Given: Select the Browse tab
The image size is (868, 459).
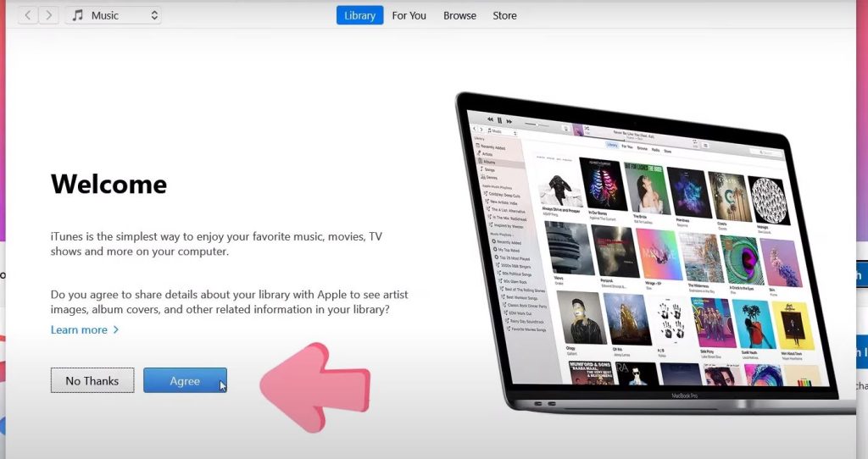Looking at the screenshot, I should (459, 15).
